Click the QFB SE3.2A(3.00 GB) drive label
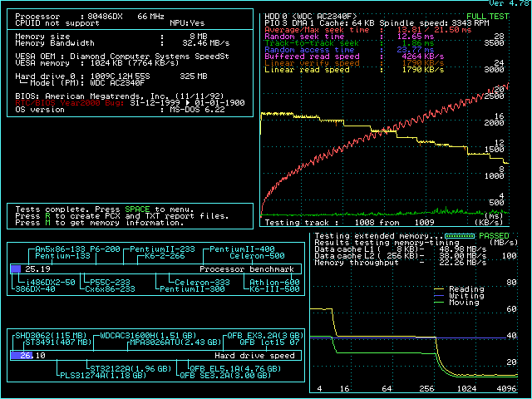The height and width of the screenshot is (399, 532). pyautogui.click(x=225, y=376)
